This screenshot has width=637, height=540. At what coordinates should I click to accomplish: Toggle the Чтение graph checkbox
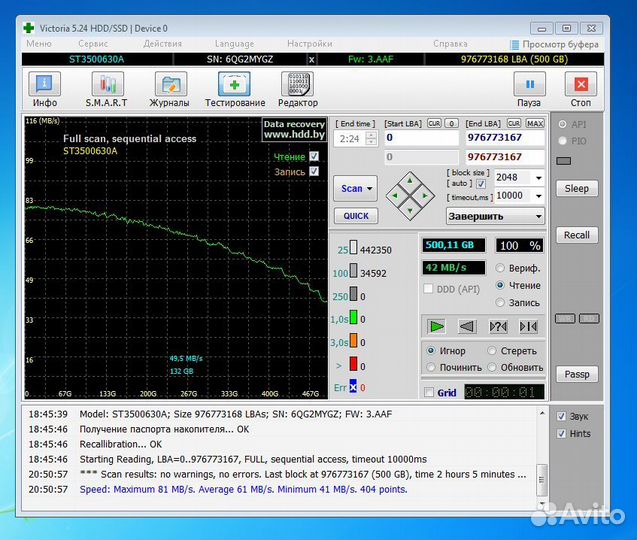pyautogui.click(x=314, y=157)
